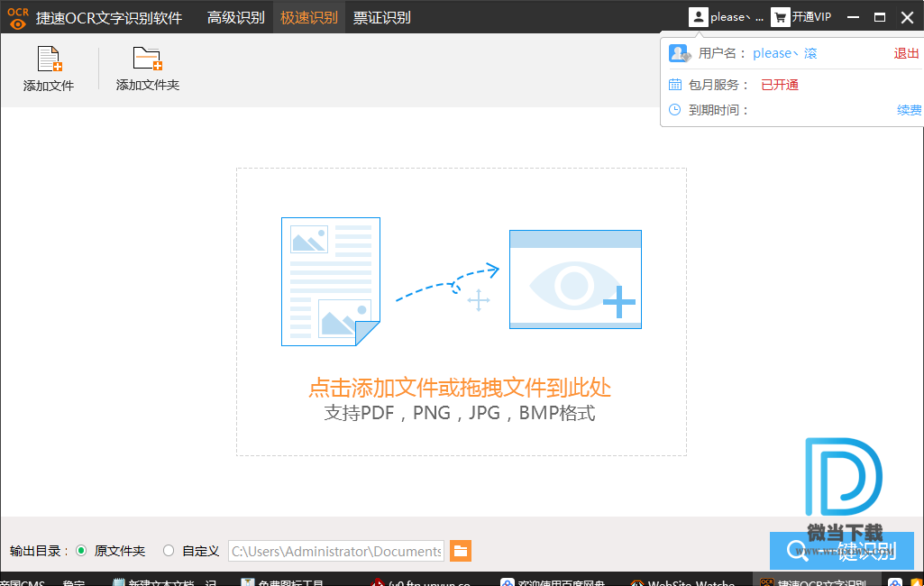Select the 原文件夹 radio button

[x=81, y=551]
